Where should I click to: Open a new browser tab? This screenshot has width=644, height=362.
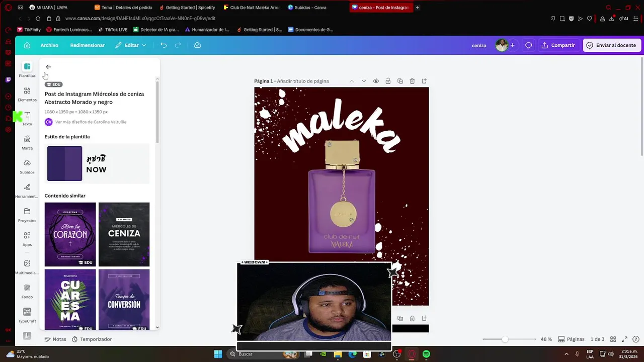[x=417, y=8]
